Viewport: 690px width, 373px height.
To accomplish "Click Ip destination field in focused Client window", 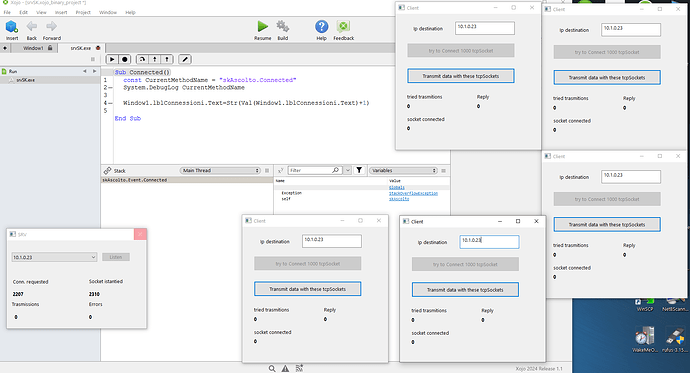I will pyautogui.click(x=489, y=241).
